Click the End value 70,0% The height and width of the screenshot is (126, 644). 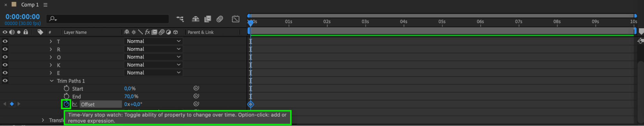pyautogui.click(x=131, y=96)
